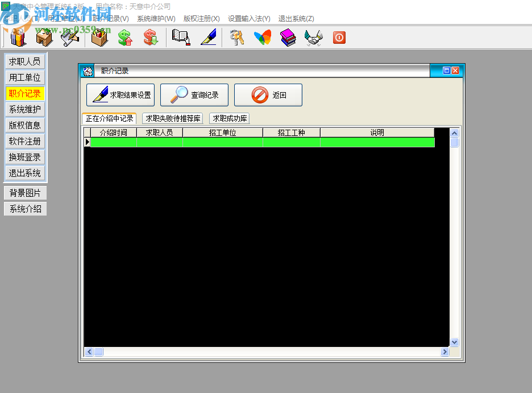Click the 求职结果设置 button
The image size is (532, 393).
(120, 95)
